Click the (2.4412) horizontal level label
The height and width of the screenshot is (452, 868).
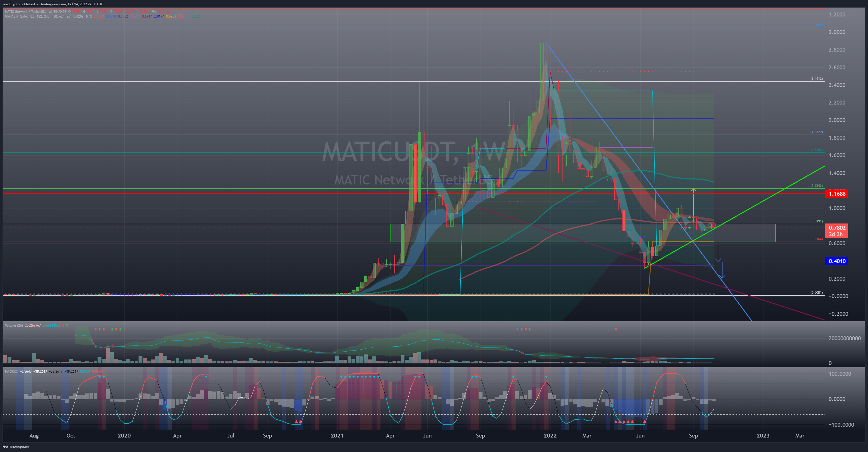tap(816, 79)
